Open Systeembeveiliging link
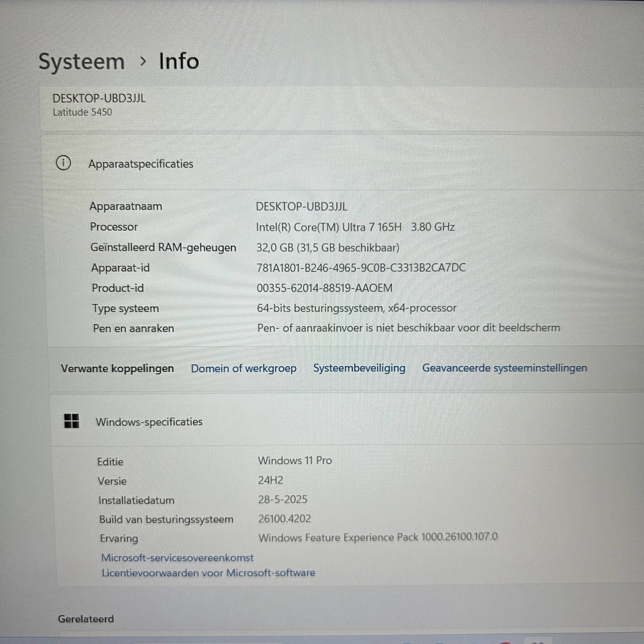The width and height of the screenshot is (644, 644). pyautogui.click(x=359, y=368)
